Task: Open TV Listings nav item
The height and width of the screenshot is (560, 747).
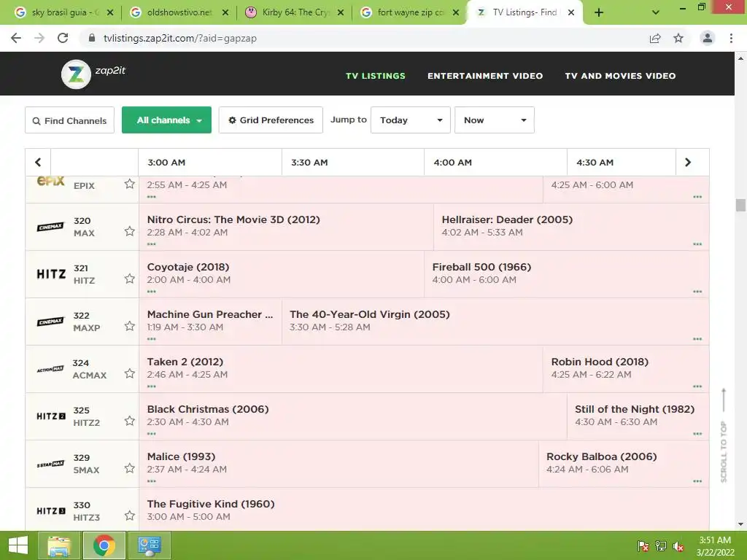Action: pyautogui.click(x=376, y=76)
